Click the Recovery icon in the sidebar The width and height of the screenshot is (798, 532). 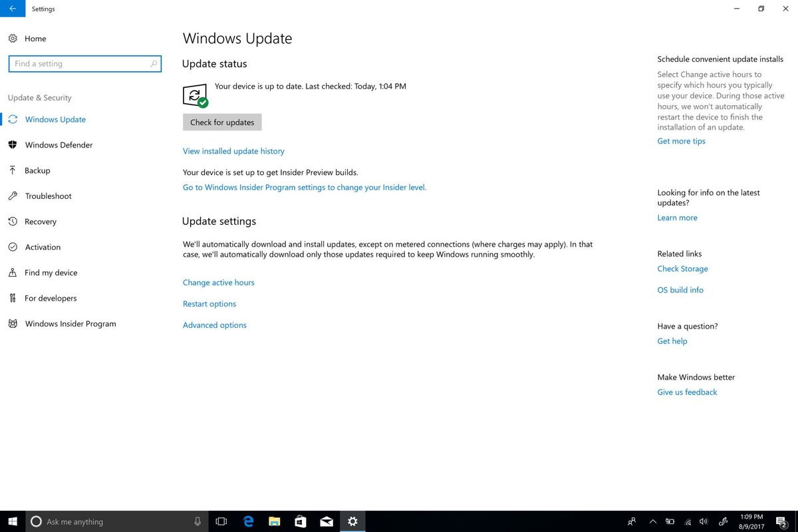13,221
